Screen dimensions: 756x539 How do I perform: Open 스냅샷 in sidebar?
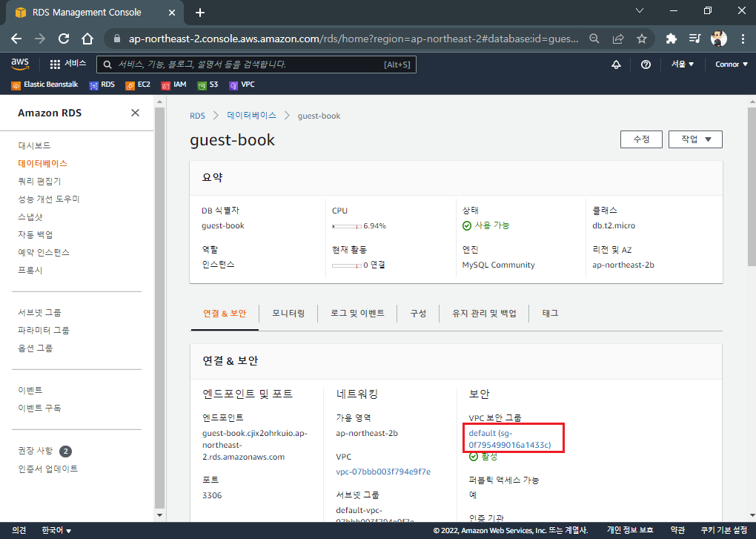click(30, 217)
